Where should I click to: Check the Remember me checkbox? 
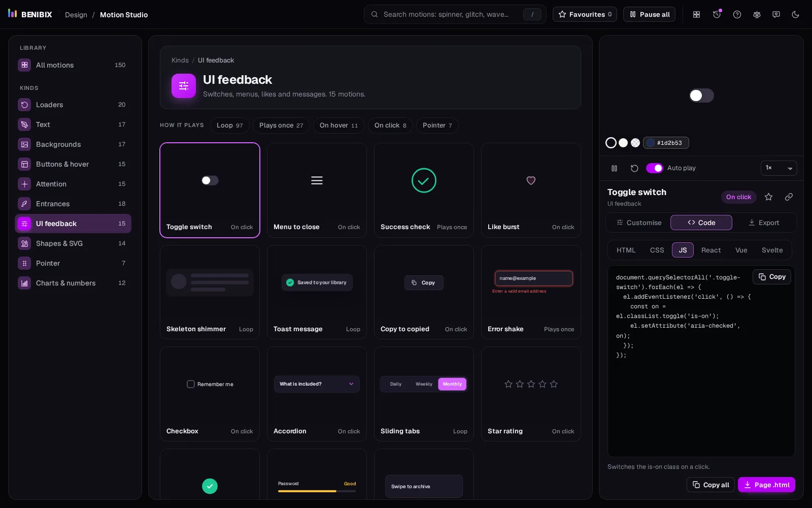[x=191, y=384]
